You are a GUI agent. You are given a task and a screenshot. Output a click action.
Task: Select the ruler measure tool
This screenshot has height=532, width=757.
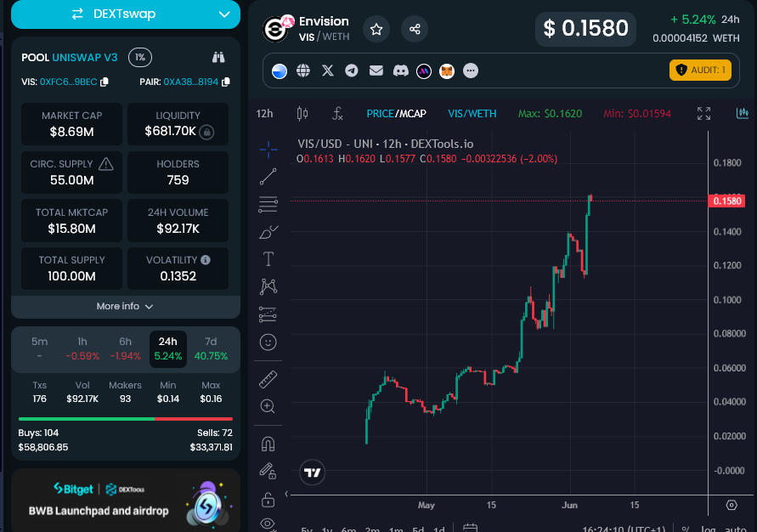point(268,379)
